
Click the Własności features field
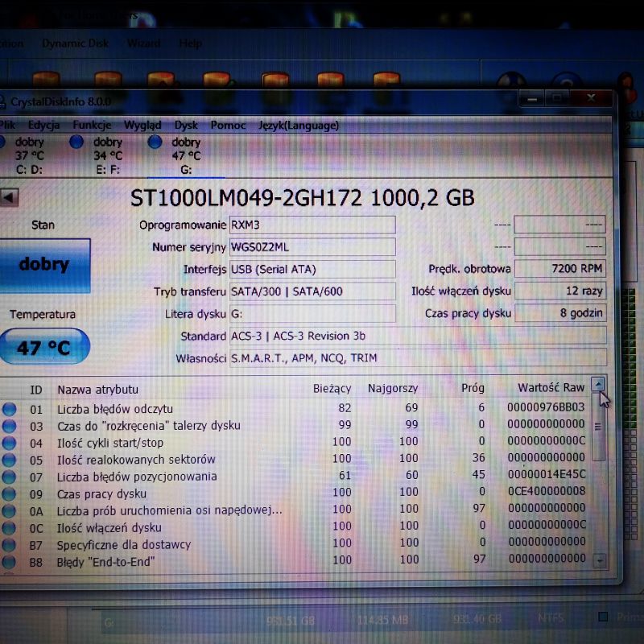[x=418, y=357]
